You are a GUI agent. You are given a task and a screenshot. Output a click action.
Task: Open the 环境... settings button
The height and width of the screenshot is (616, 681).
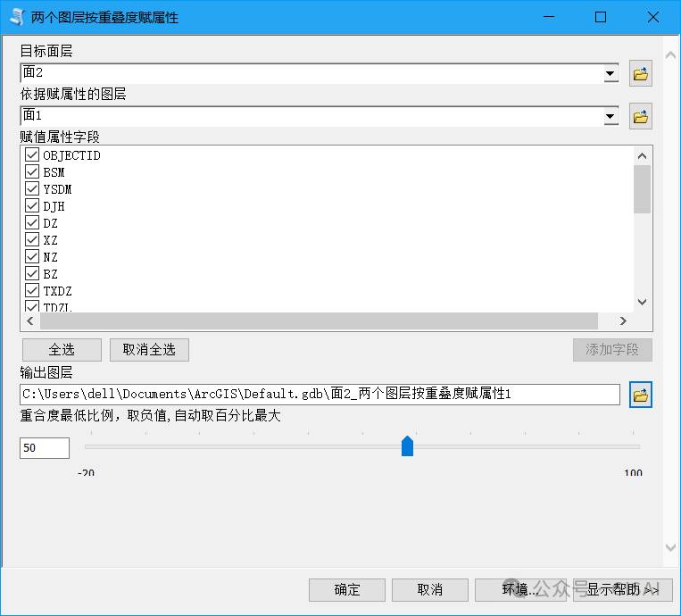pyautogui.click(x=520, y=590)
